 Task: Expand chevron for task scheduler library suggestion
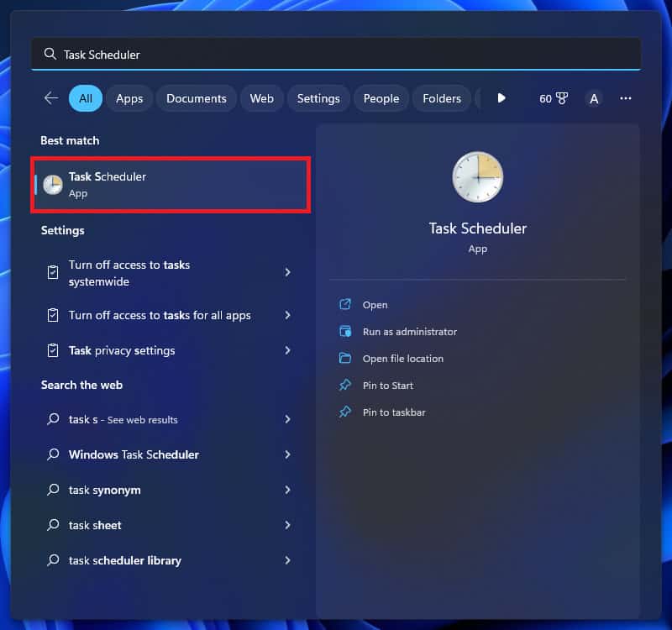click(287, 560)
